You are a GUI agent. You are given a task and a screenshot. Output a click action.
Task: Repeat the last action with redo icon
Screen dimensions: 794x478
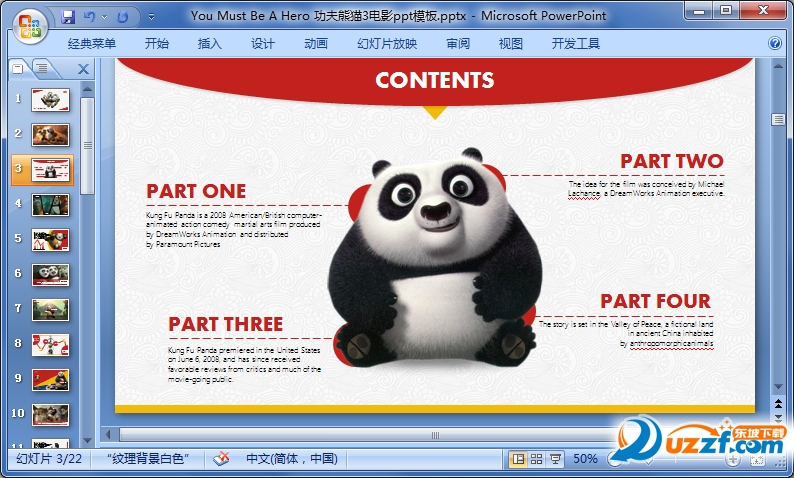pos(122,17)
